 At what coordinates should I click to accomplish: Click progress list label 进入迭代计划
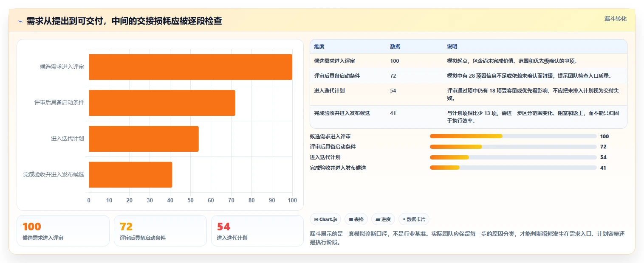[x=325, y=157]
